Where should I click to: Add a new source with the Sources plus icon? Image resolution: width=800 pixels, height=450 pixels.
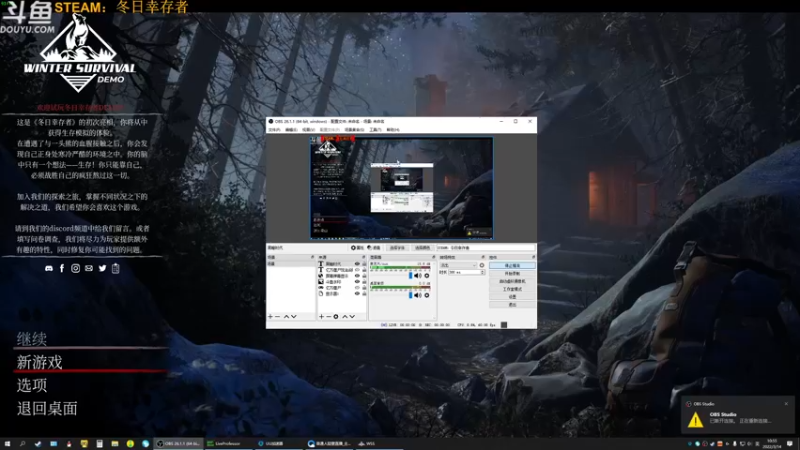click(321, 317)
